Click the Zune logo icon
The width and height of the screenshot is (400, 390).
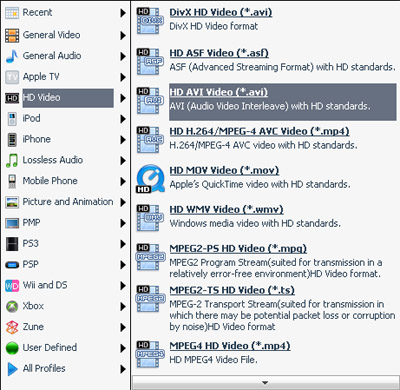[12, 327]
